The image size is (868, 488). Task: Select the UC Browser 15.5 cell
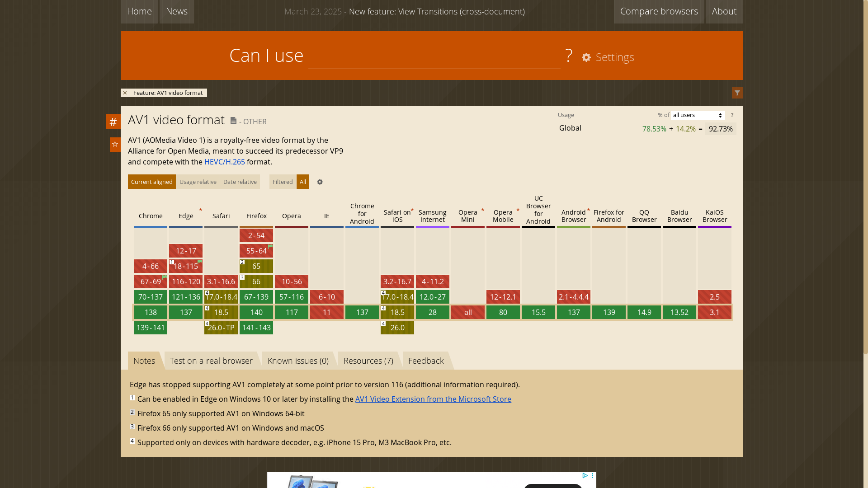click(x=538, y=312)
